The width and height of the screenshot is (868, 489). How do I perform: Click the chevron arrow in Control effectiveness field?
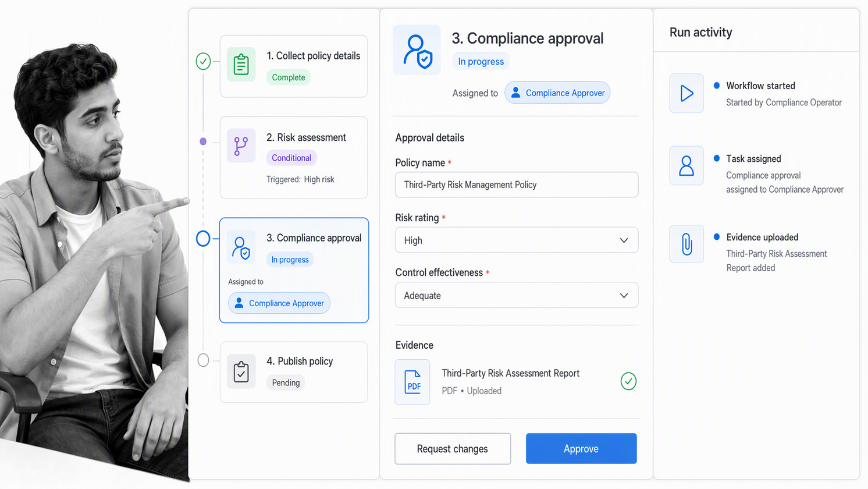[624, 296]
